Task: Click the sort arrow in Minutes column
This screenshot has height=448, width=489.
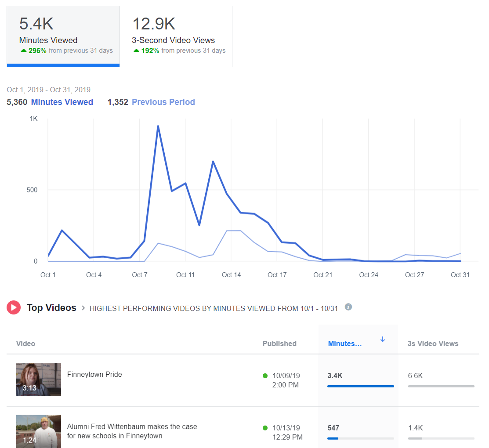Action: click(383, 339)
